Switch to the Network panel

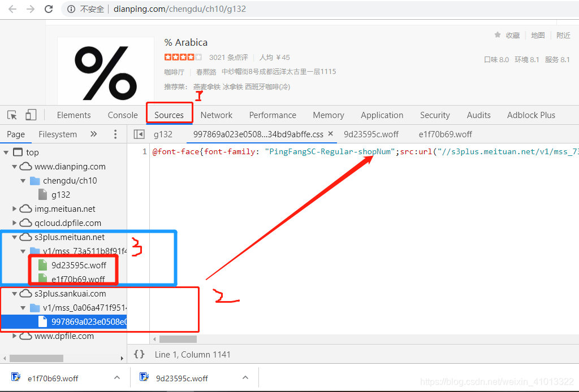point(217,115)
